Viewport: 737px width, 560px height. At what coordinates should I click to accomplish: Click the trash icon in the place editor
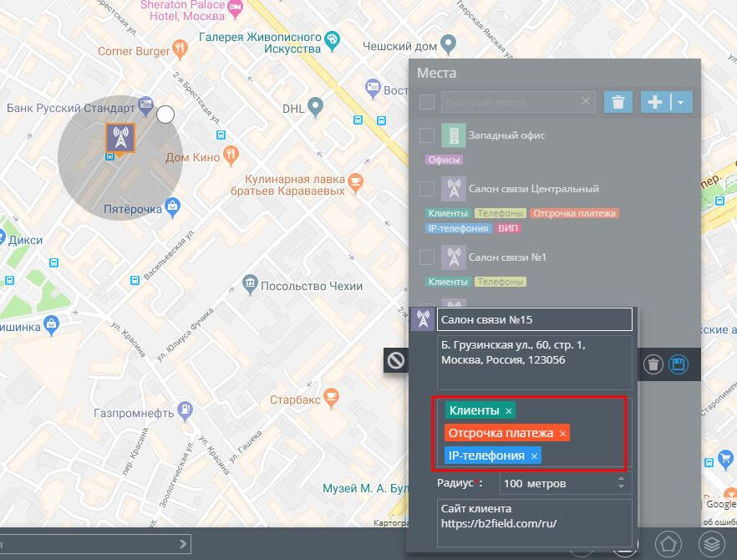coord(653,364)
